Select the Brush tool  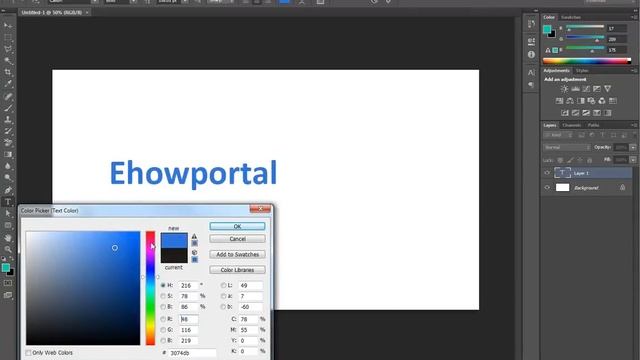click(x=8, y=108)
